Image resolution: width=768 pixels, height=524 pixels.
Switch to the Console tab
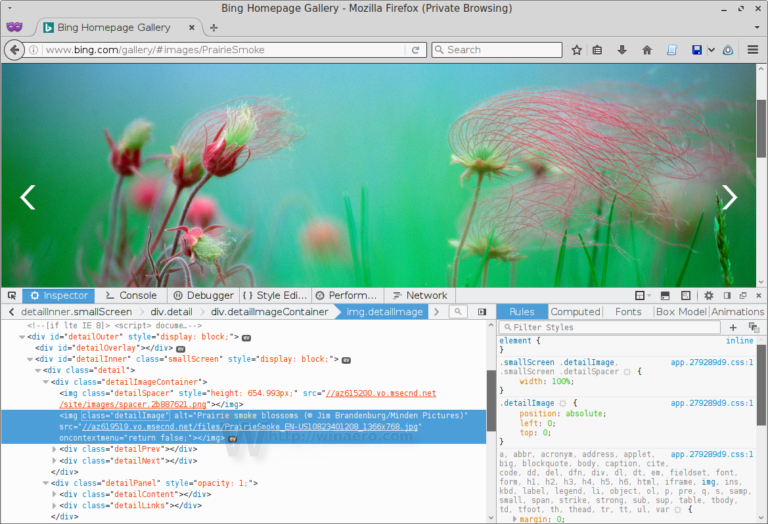click(x=131, y=295)
